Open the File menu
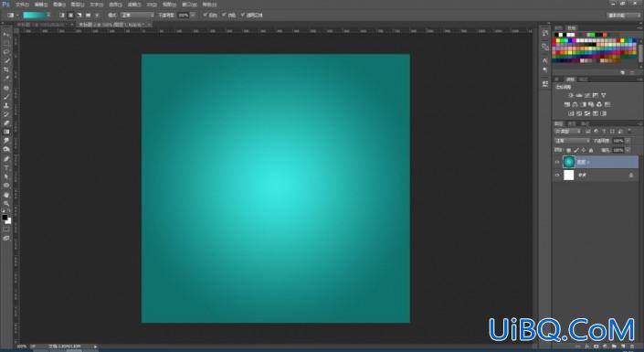 coord(22,5)
